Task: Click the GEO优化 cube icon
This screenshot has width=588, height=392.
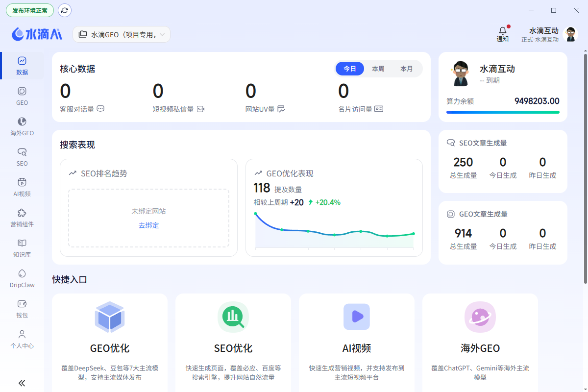Action: tap(110, 317)
